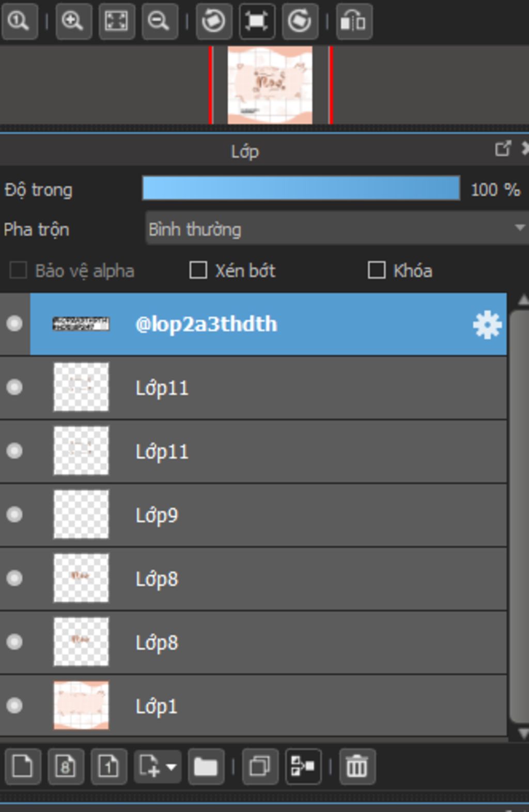Rotate the canvas view right
The image size is (529, 812).
click(300, 21)
